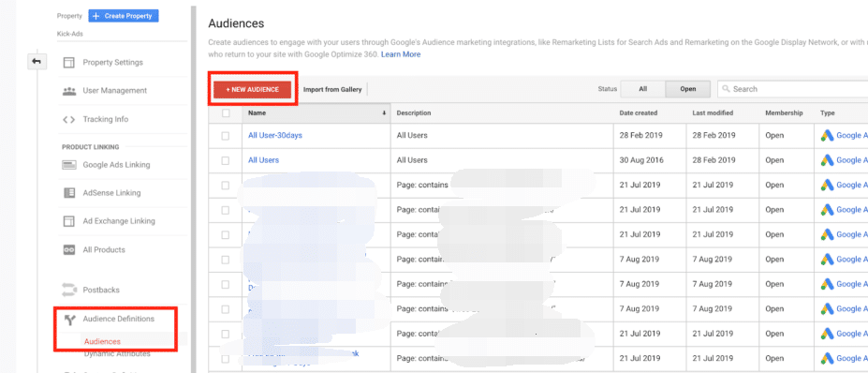Screen dimensions: 868x373
Task: Open Postbacks settings
Action: 101,290
